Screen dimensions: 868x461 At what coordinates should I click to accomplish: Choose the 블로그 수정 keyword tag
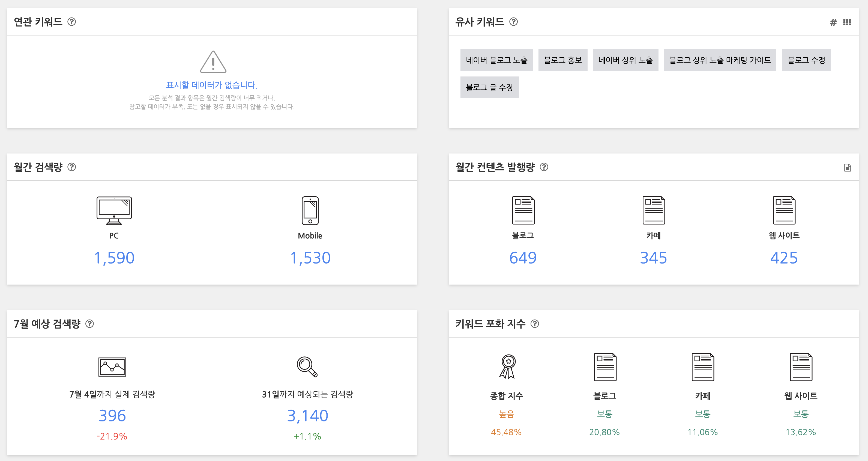click(x=806, y=60)
